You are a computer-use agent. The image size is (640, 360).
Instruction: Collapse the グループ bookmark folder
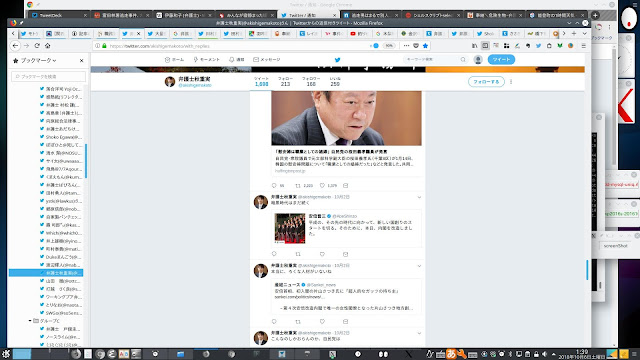coord(30,321)
